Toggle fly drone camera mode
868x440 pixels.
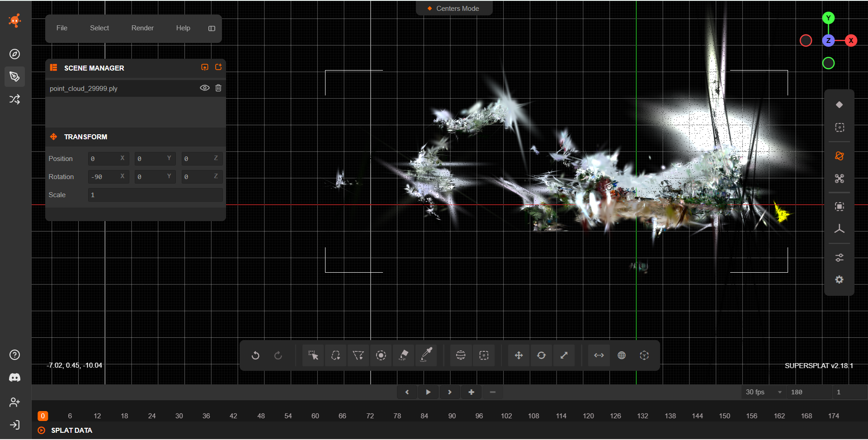click(840, 179)
